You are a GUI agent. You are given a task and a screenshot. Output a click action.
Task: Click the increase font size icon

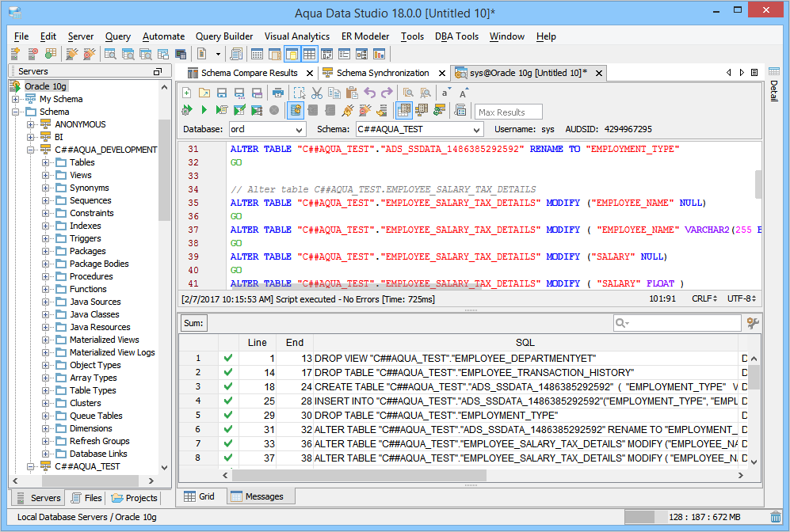[x=464, y=93]
